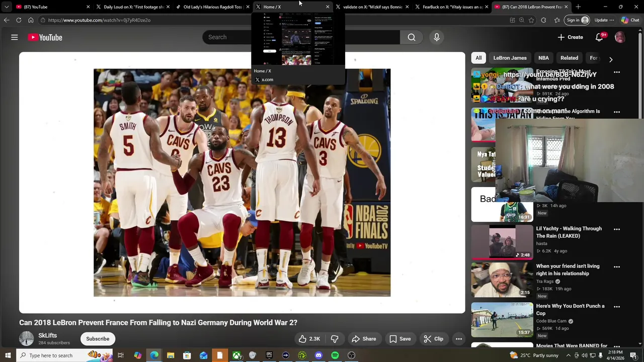Open options for Exposing TikTok video

[x=617, y=72]
